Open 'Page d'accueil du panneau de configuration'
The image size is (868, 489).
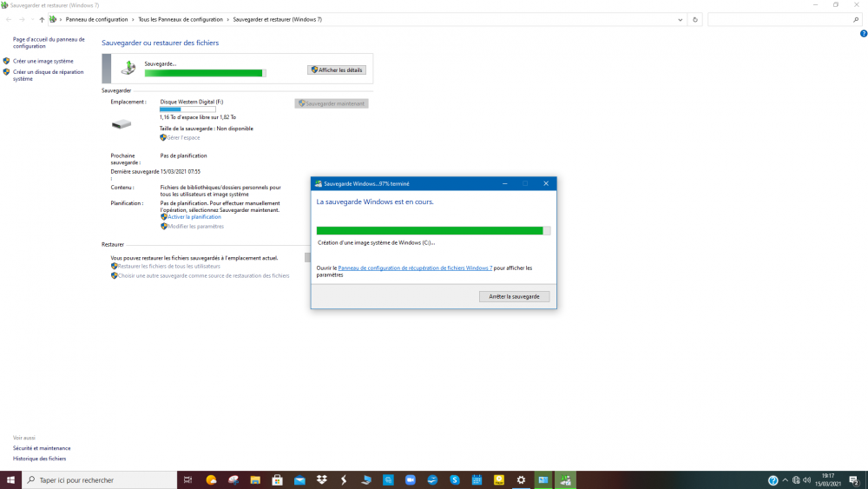(x=49, y=43)
